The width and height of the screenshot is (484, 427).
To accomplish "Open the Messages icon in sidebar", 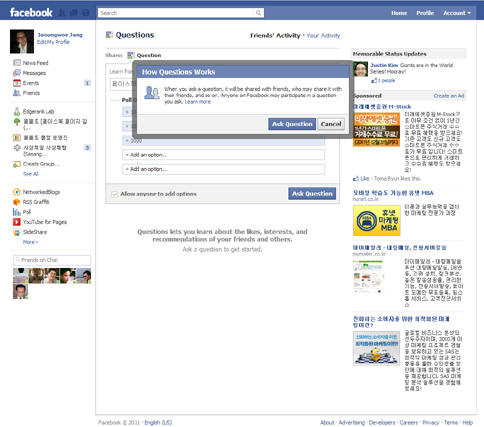I will [x=17, y=73].
